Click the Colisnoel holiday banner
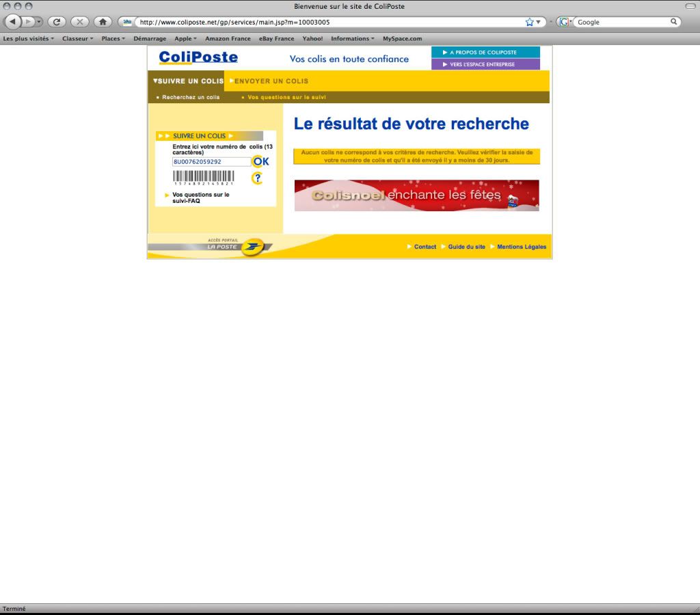Viewport: 700px width, 615px height. coord(416,195)
